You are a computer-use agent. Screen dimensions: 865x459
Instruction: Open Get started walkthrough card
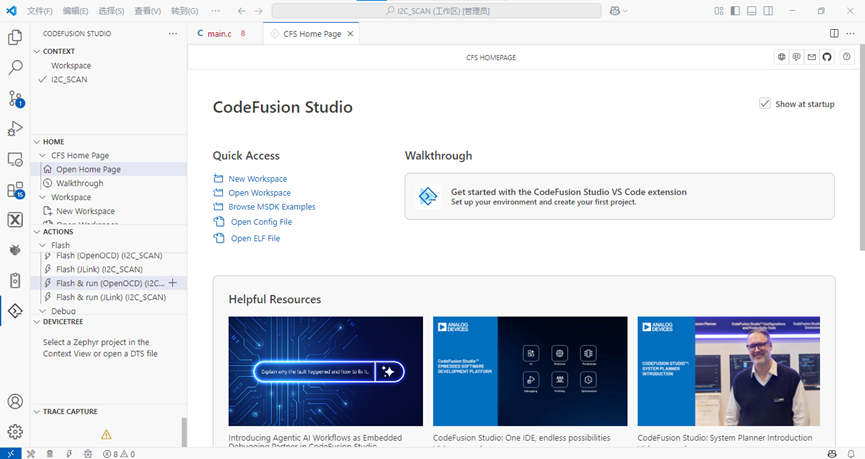(x=620, y=196)
